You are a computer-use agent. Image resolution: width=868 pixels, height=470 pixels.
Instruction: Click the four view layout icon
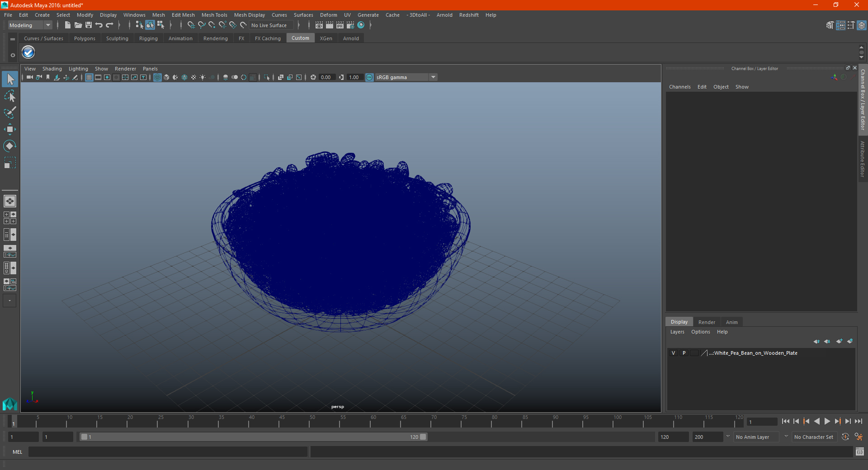pos(10,218)
